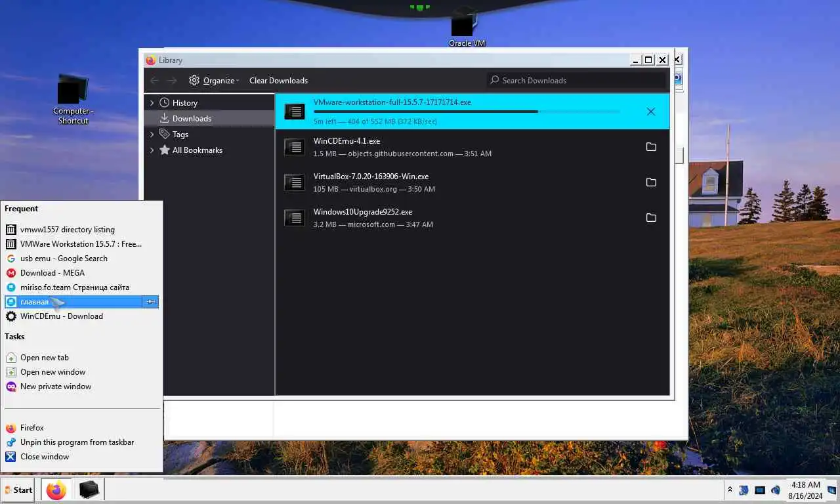Open containing folder for WinCDEmu-4.1.exe

click(x=651, y=147)
